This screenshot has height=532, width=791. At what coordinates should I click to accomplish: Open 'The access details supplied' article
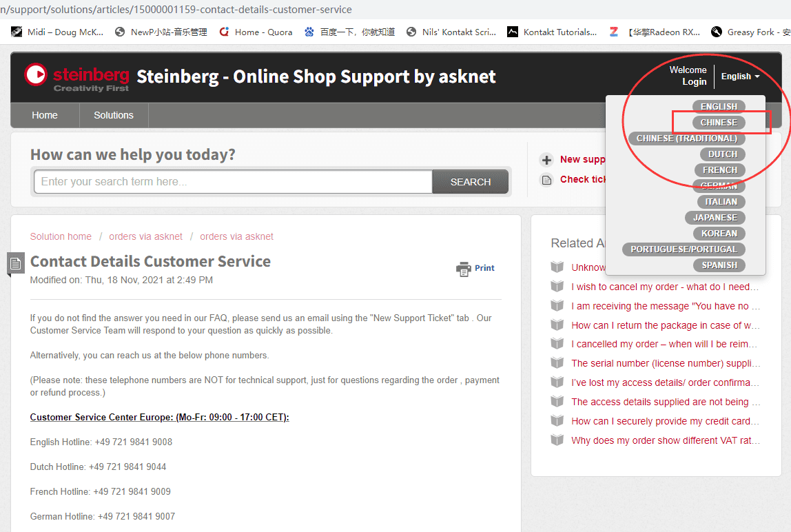(x=666, y=402)
